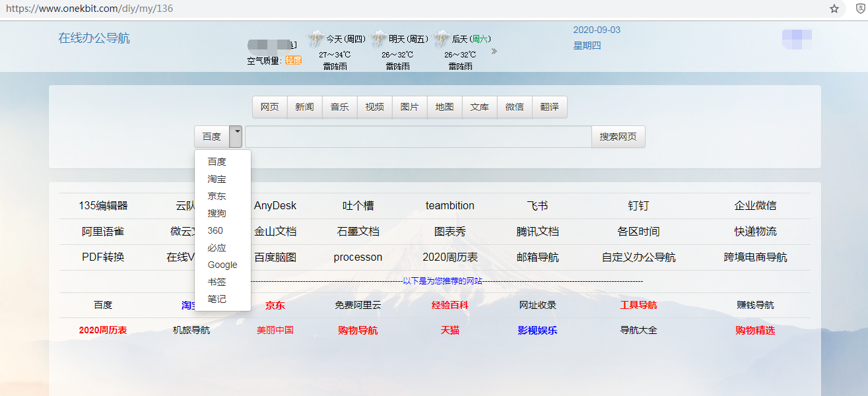Switch to the 新闻 search tab
The width and height of the screenshot is (868, 396).
(x=304, y=107)
